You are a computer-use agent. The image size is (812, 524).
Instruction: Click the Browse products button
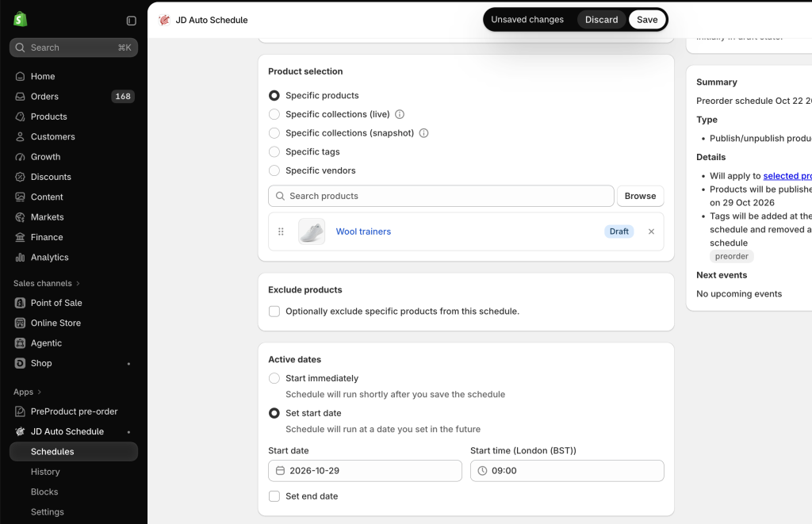click(x=640, y=197)
